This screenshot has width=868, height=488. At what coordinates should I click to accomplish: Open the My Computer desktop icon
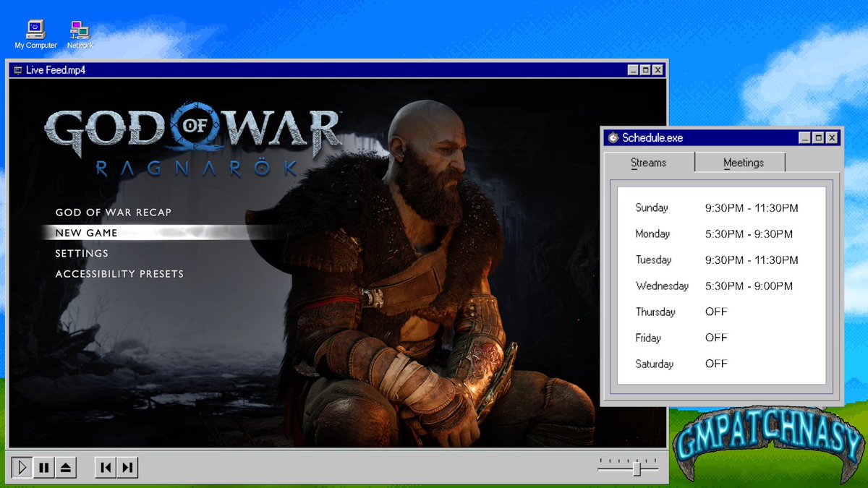tap(35, 34)
